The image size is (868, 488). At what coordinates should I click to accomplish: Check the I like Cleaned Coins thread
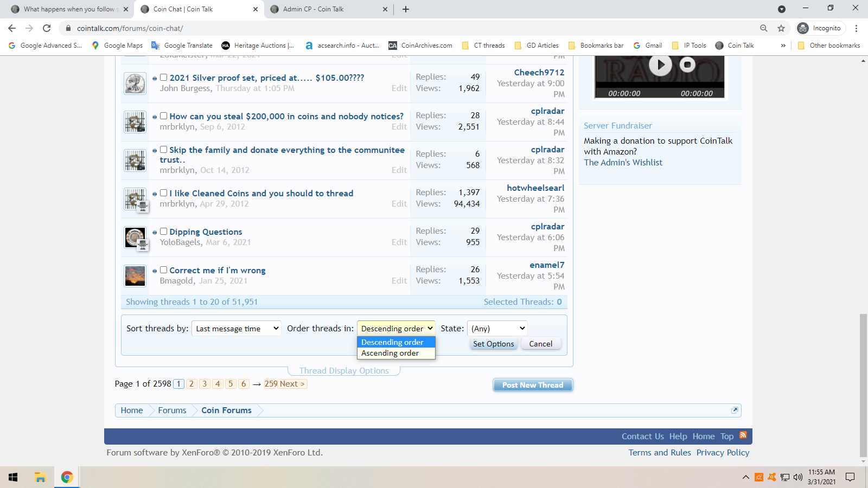coord(163,193)
